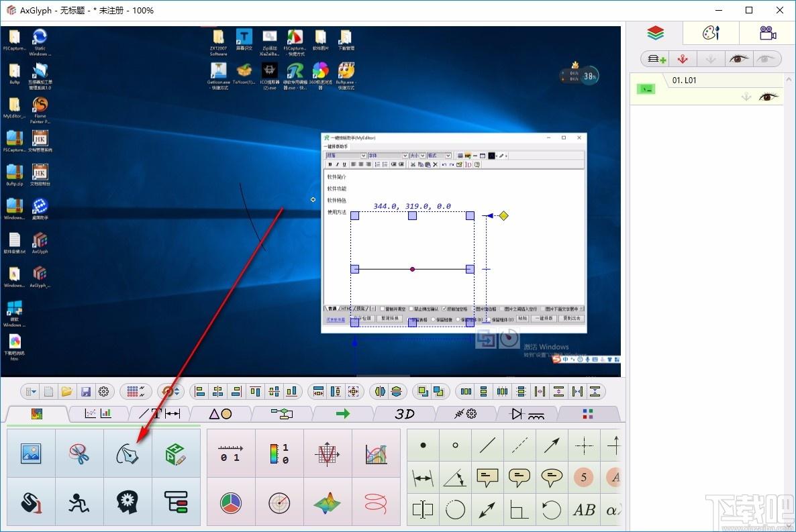Open the running figure animation tool
Image resolution: width=796 pixels, height=532 pixels.
pyautogui.click(x=79, y=502)
